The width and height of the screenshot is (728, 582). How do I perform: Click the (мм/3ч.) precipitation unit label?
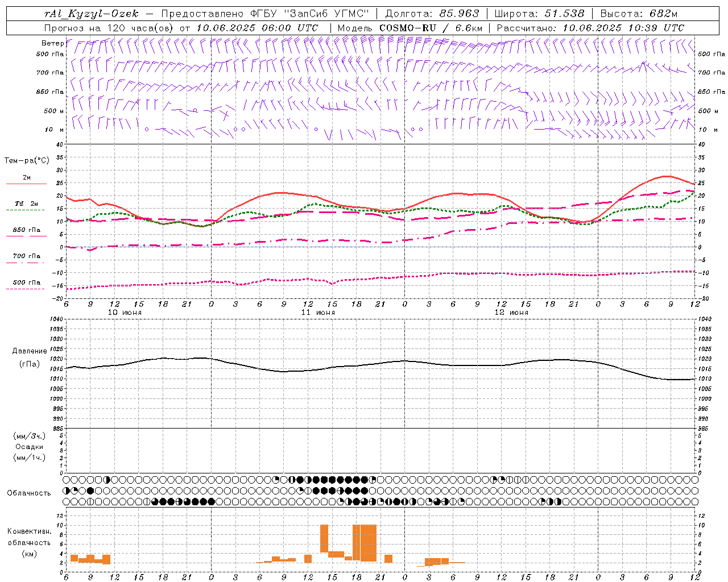(x=30, y=436)
